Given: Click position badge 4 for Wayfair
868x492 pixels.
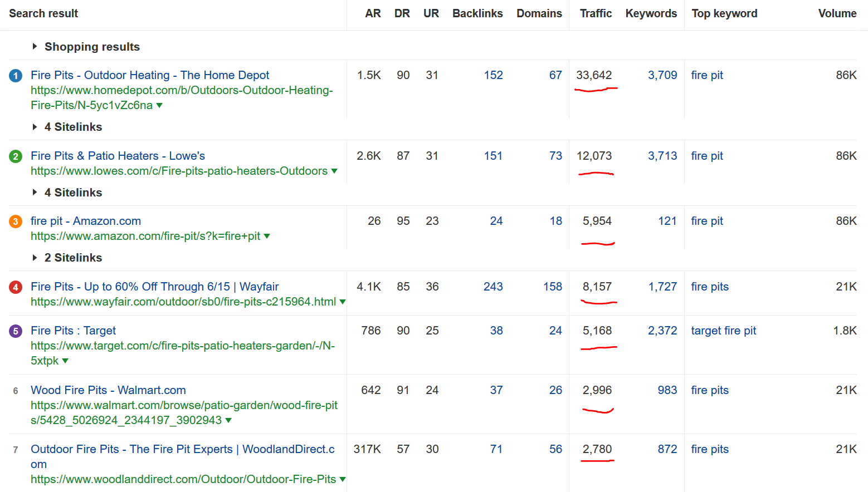Looking at the screenshot, I should coord(16,287).
